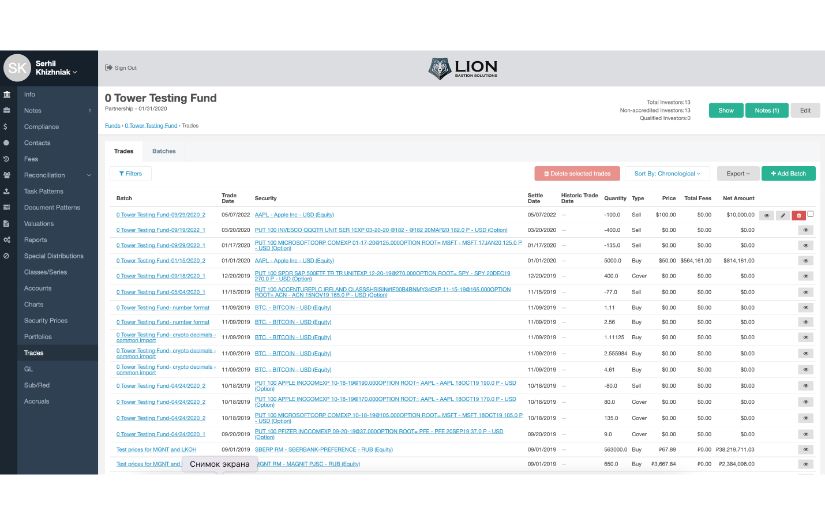Open Accruals in the sidebar
Screen dimensions: 825x525
(36, 401)
